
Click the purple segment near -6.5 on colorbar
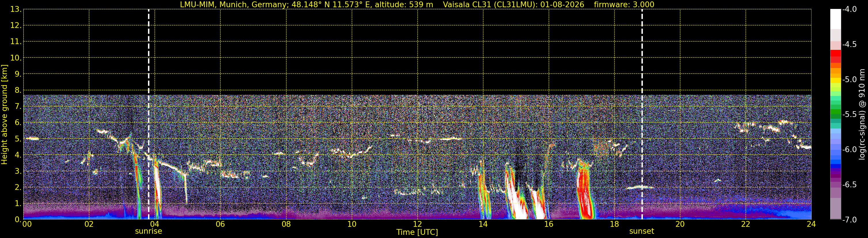point(836,184)
